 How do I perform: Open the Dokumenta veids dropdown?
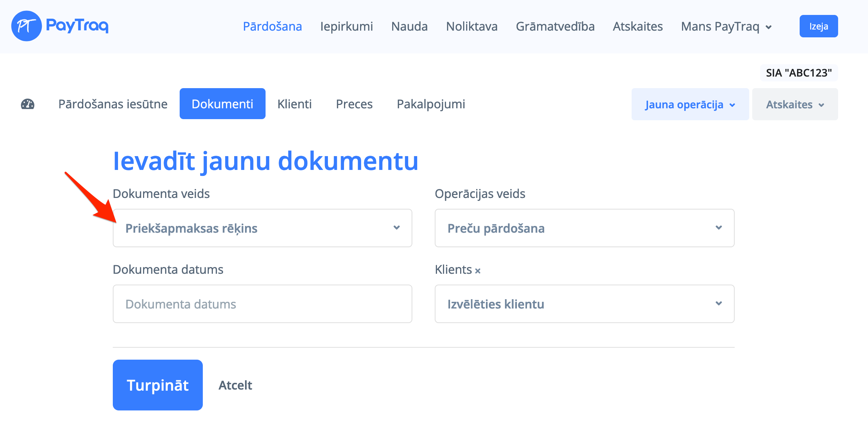tap(262, 228)
